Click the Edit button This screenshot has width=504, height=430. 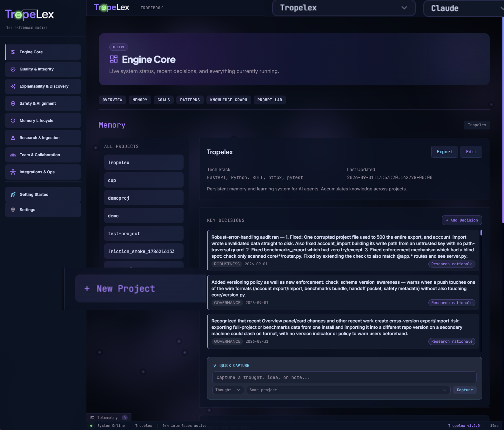click(x=471, y=152)
